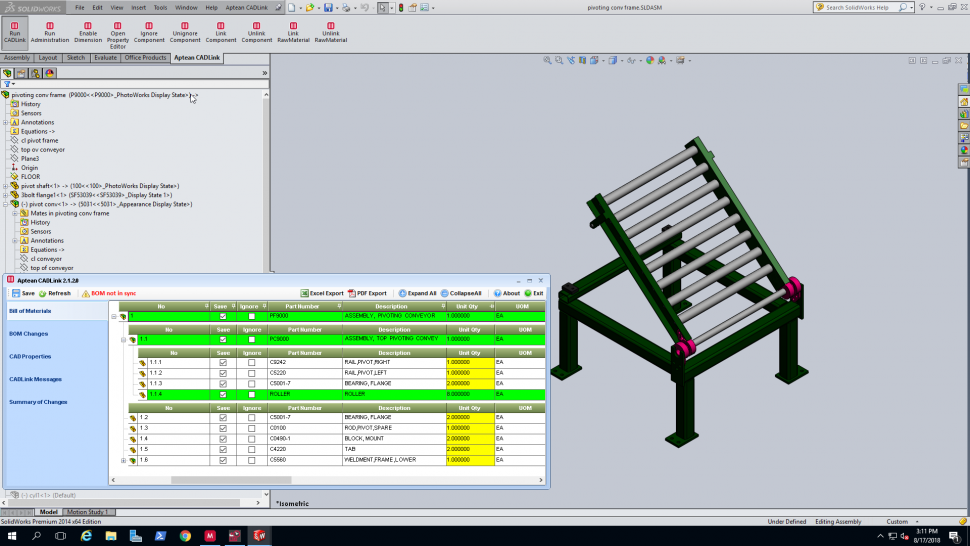Click the Print icon

346,7
